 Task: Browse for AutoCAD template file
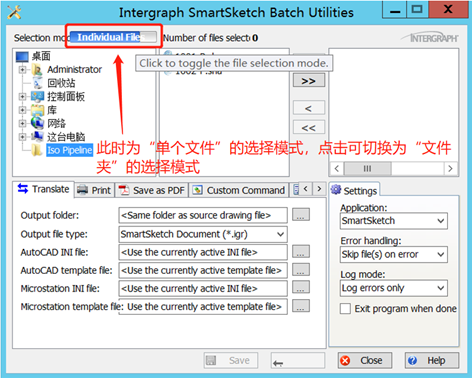click(301, 270)
